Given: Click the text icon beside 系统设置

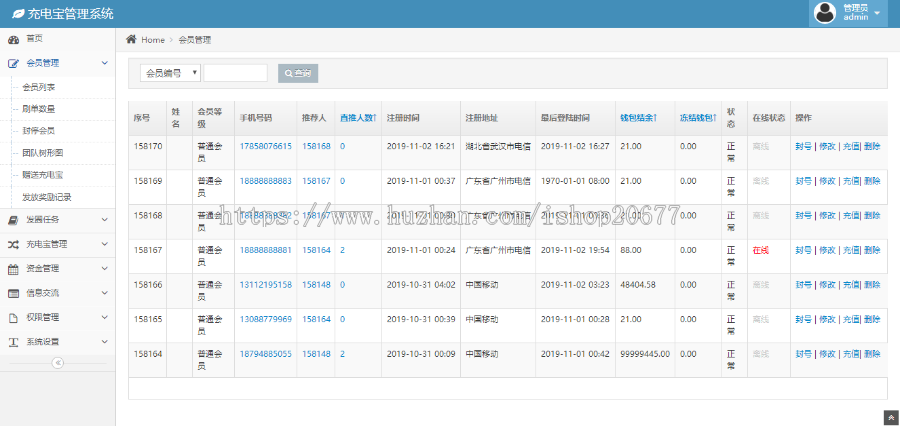Looking at the screenshot, I should click(13, 342).
